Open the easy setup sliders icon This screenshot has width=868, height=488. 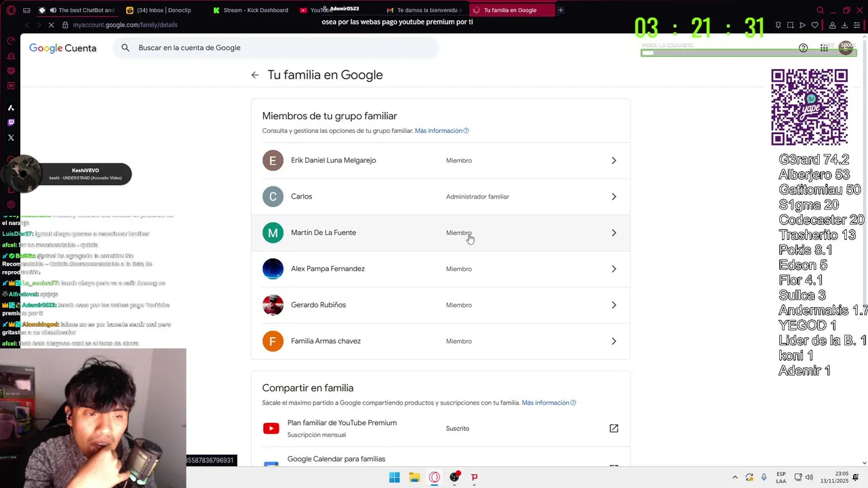click(858, 25)
